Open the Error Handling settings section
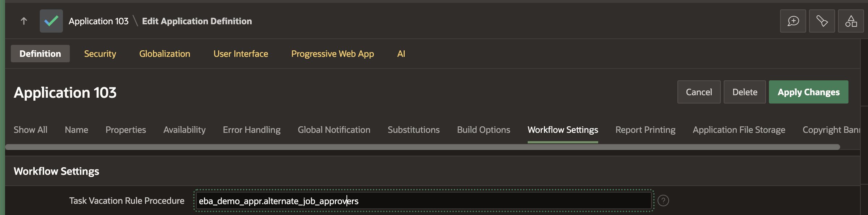Image resolution: width=868 pixels, height=215 pixels. click(252, 130)
